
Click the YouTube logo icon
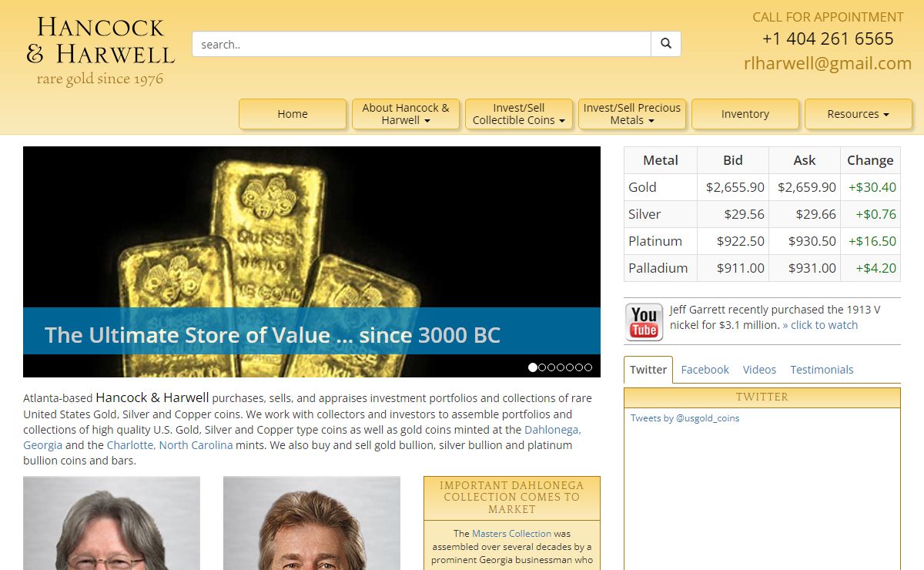[644, 322]
